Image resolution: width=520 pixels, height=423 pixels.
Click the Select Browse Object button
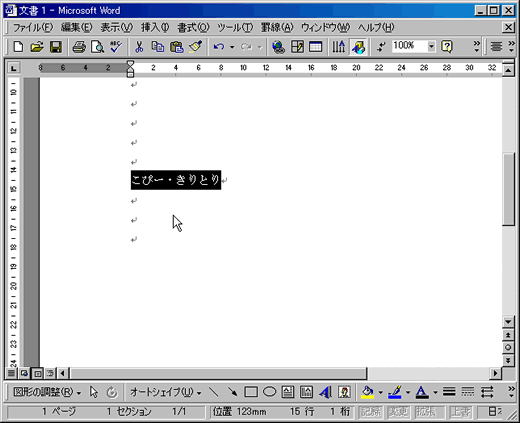pyautogui.click(x=508, y=348)
